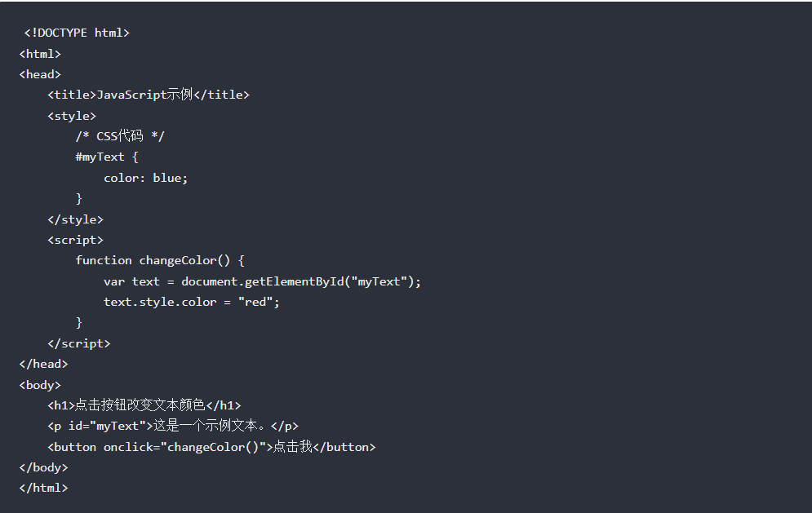The image size is (812, 513).
Task: Click the closing </script> tag
Action: [x=78, y=343]
